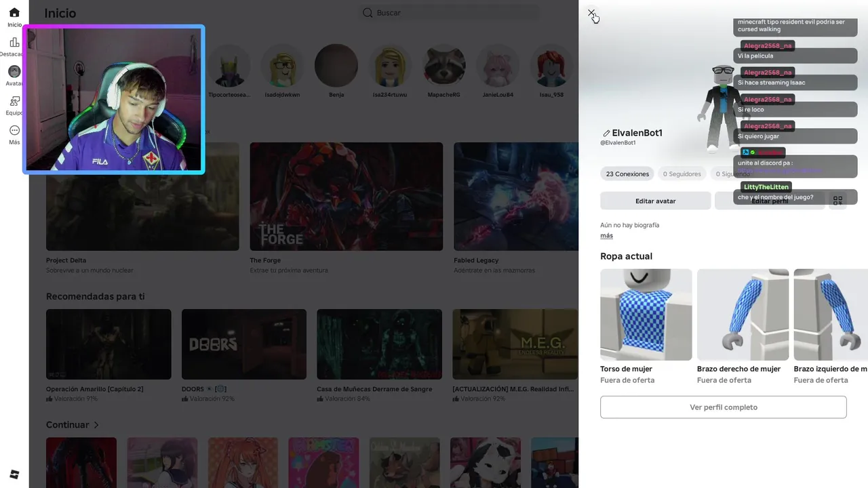Viewport: 868px width, 488px height.
Task: Click the Recomendadas para ti heading
Action: pyautogui.click(x=95, y=296)
